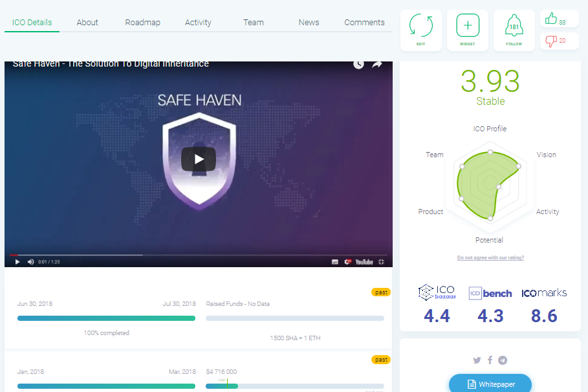
Task: Click the '1500 SHA = 1 ETH' text
Action: [295, 338]
